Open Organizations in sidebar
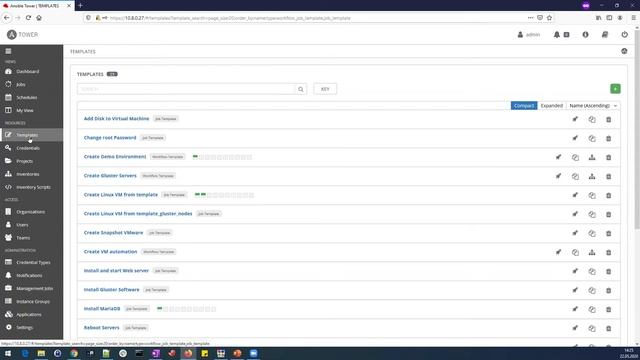640x360 pixels. (x=31, y=212)
